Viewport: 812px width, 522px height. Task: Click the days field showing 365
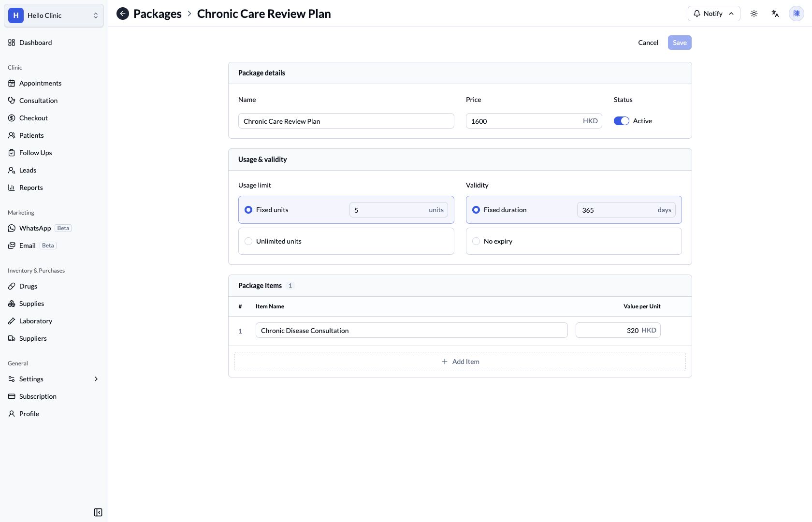(626, 210)
